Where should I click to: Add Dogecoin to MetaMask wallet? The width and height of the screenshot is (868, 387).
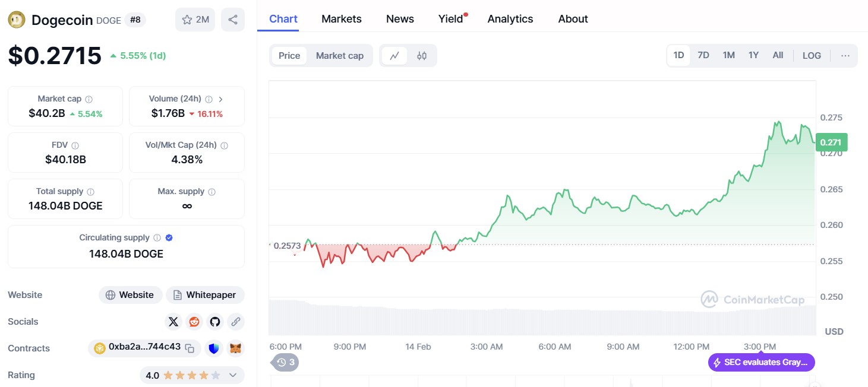pos(236,348)
